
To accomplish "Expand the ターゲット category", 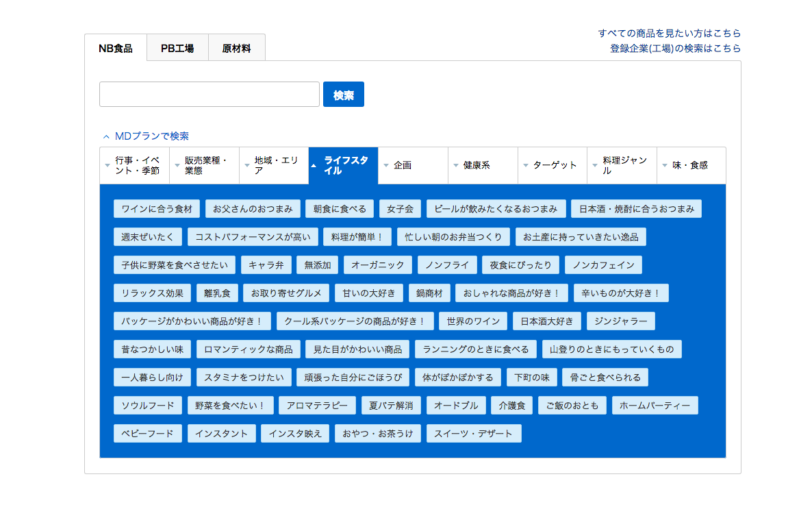I will (553, 166).
